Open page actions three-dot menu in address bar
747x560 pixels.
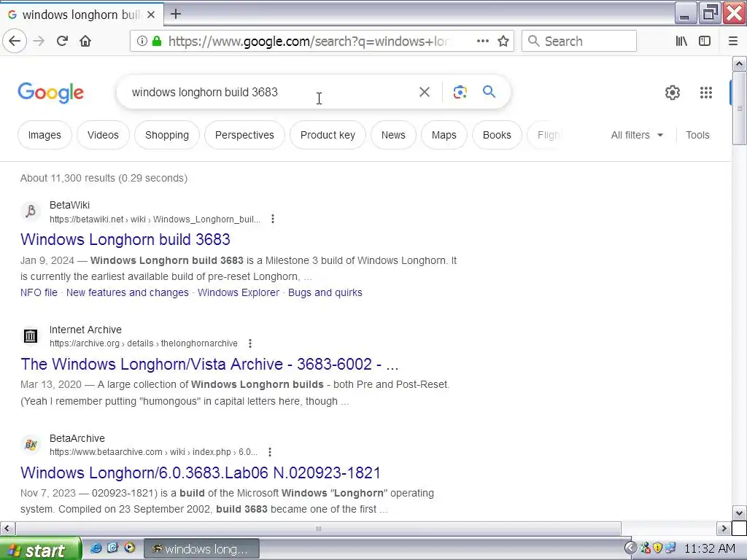click(483, 41)
